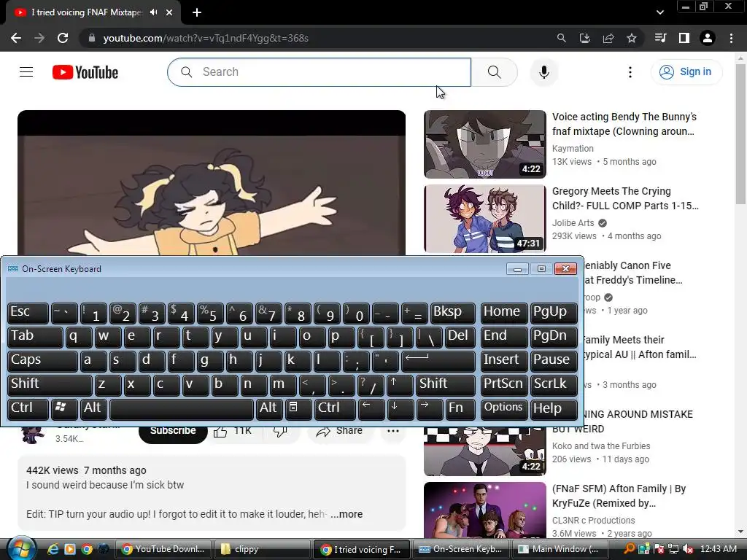Click the PrtScn key on On-Screen Keyboard
Screen dimensions: 747x560
click(504, 385)
